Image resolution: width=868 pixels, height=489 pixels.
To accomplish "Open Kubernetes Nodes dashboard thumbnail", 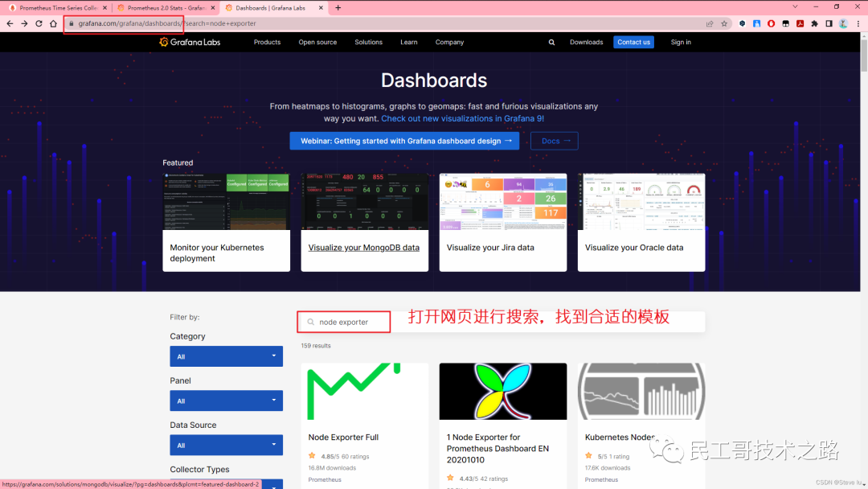I will 641,392.
